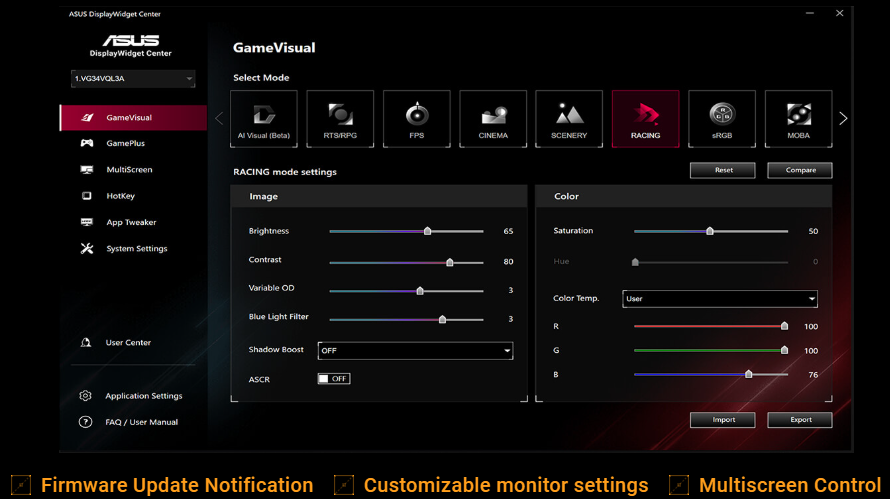The width and height of the screenshot is (890, 499).
Task: Open the System Settings menu label
Action: [137, 249]
